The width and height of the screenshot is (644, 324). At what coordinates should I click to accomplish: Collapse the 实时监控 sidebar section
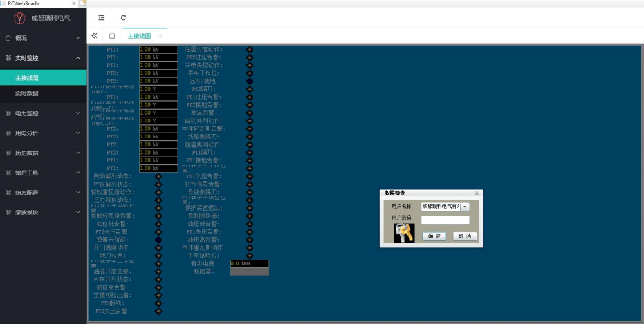42,58
